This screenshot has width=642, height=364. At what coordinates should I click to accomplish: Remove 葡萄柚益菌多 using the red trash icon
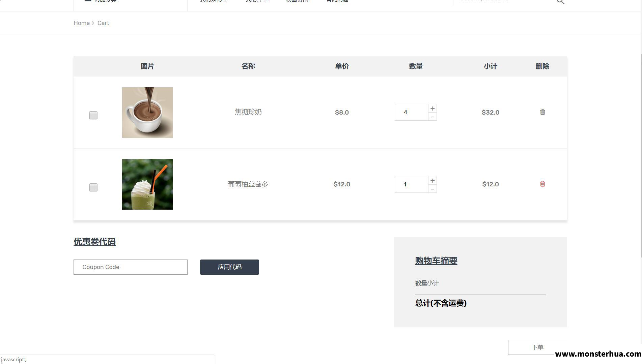pyautogui.click(x=542, y=184)
